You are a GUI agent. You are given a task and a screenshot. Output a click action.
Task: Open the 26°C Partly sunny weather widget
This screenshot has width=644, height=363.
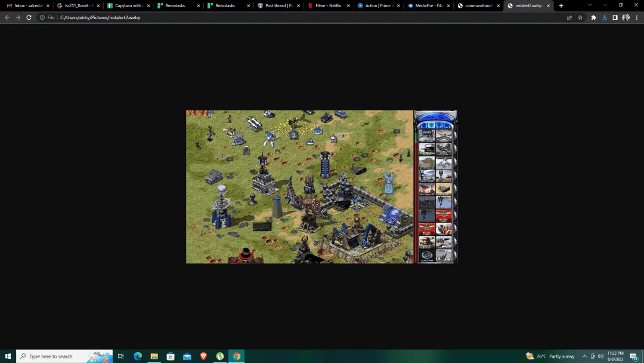click(550, 356)
